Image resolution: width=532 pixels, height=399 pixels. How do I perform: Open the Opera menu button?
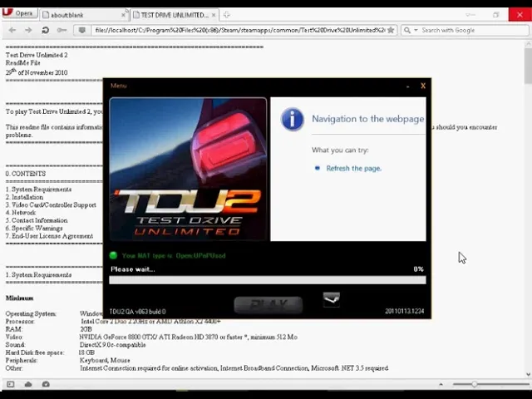point(20,13)
